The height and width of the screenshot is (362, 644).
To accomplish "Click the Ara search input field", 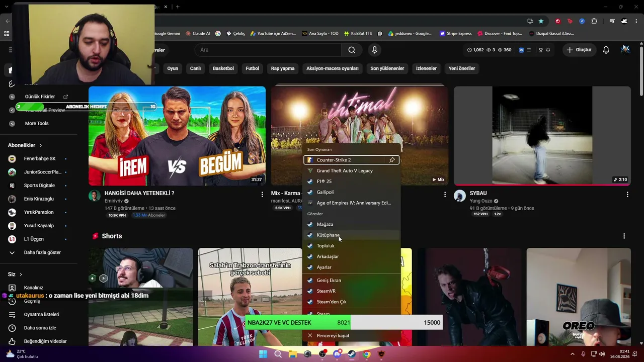I will 268,50.
